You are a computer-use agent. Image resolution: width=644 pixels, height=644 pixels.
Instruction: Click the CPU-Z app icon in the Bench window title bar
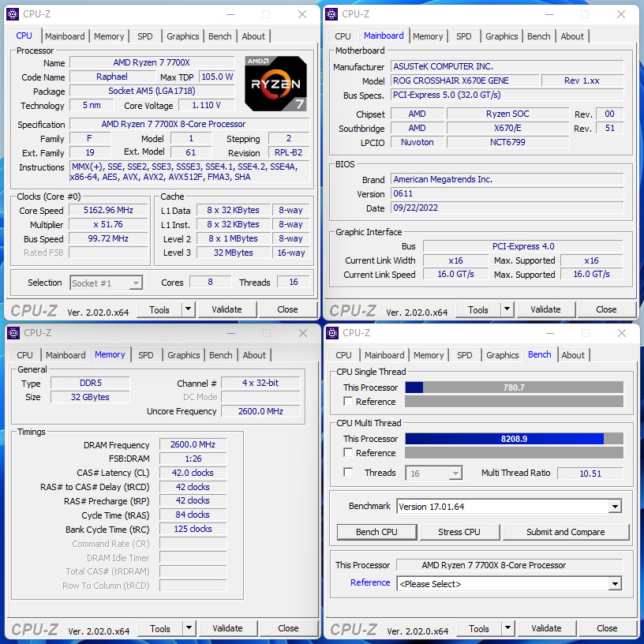[x=332, y=333]
